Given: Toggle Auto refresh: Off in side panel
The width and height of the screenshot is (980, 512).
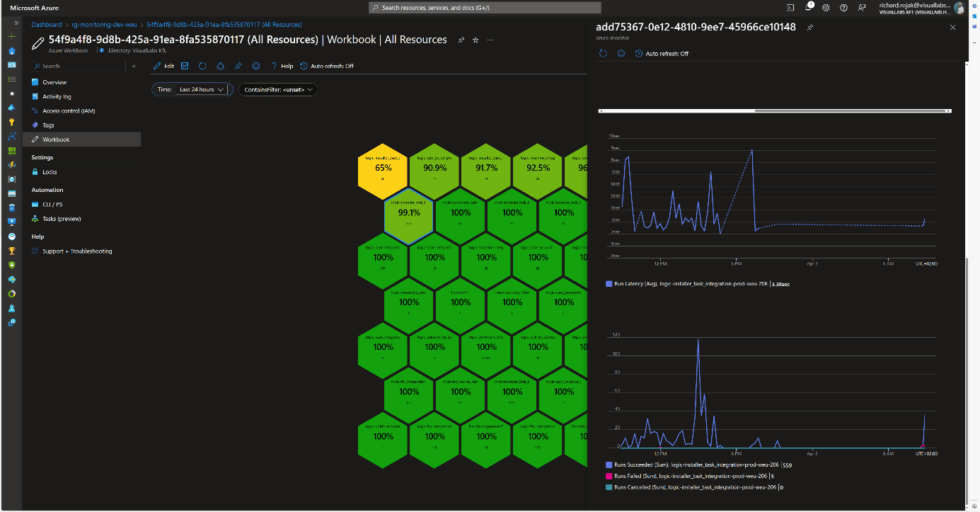Looking at the screenshot, I should [x=662, y=53].
